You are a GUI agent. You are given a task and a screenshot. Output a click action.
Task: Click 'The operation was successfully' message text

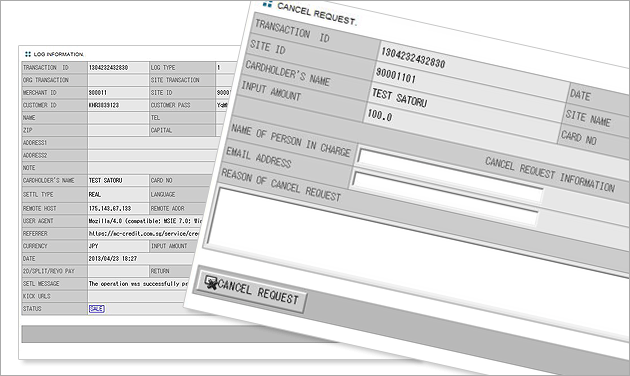click(138, 284)
